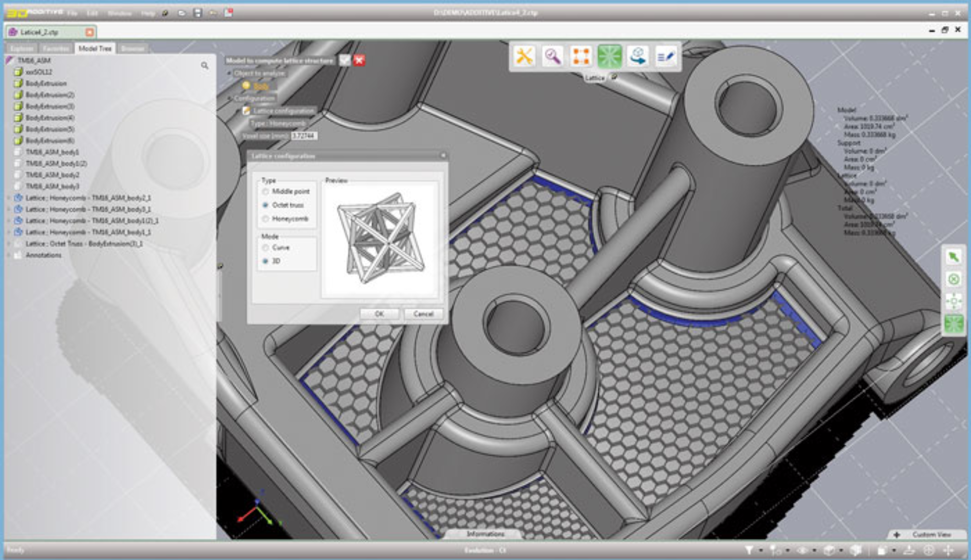971x560 pixels.
Task: Confirm lattice settings with the OK button
Action: [379, 314]
